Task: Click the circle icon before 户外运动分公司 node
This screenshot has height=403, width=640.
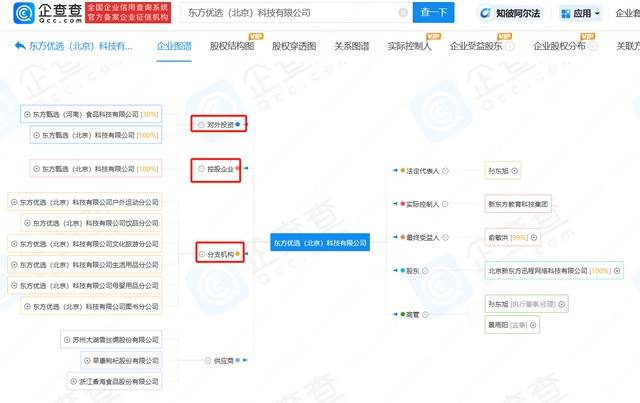Action: 14,202
